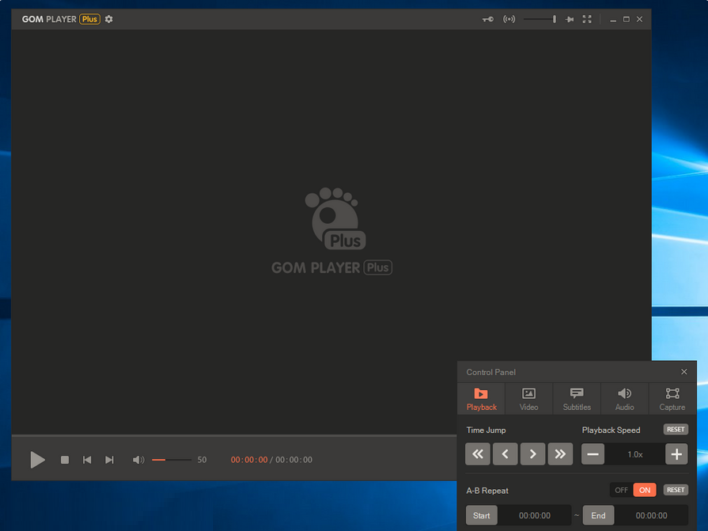This screenshot has height=531, width=708.
Task: Skip to the next track
Action: [109, 460]
